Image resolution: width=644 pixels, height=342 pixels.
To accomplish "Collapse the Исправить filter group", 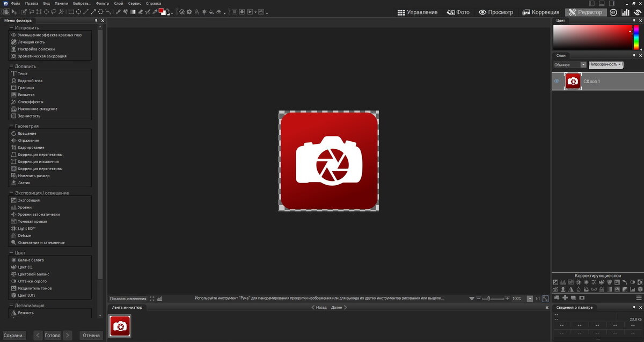I will tap(11, 27).
